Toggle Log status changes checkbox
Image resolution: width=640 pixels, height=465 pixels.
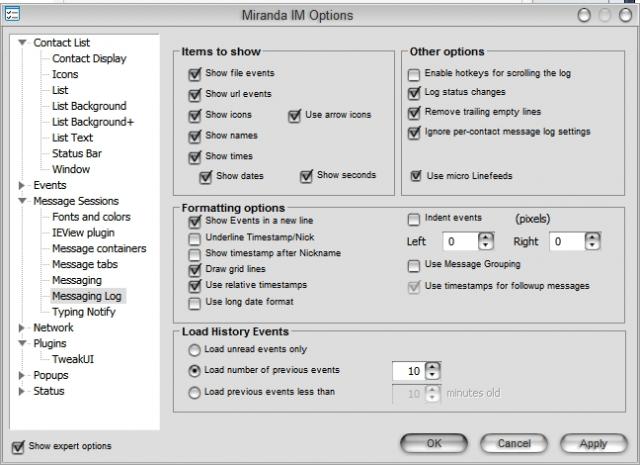[414, 93]
